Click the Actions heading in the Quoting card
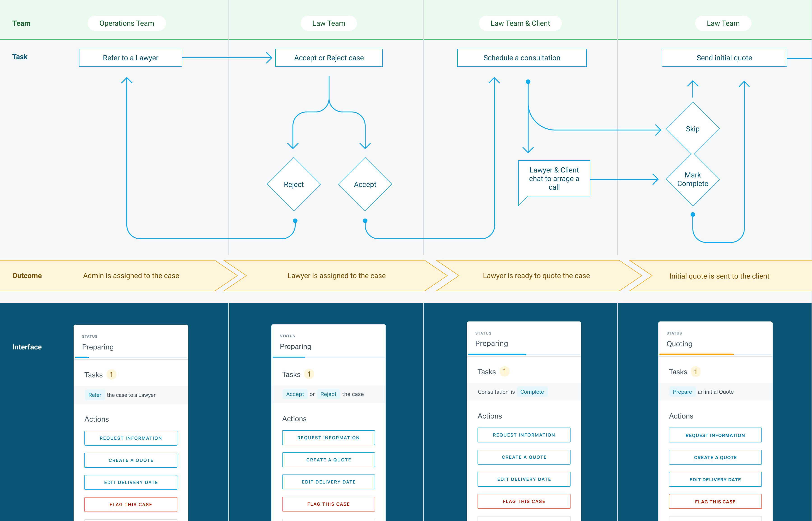Viewport: 812px width, 521px height. point(681,416)
